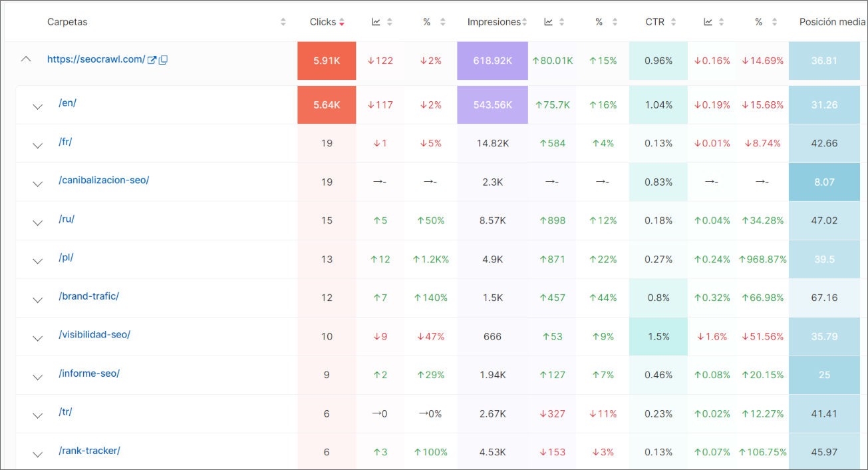Expand the /en/ folder row
The width and height of the screenshot is (868, 470).
[37, 106]
